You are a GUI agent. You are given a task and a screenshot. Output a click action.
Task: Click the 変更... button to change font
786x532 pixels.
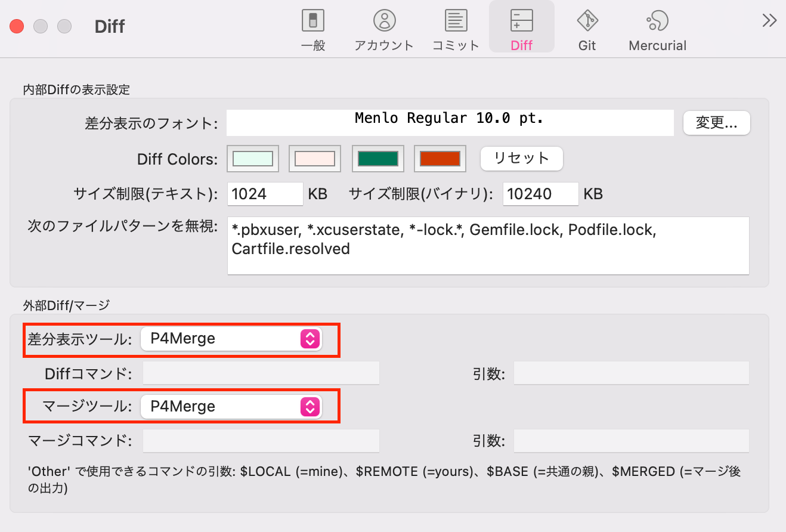(716, 123)
